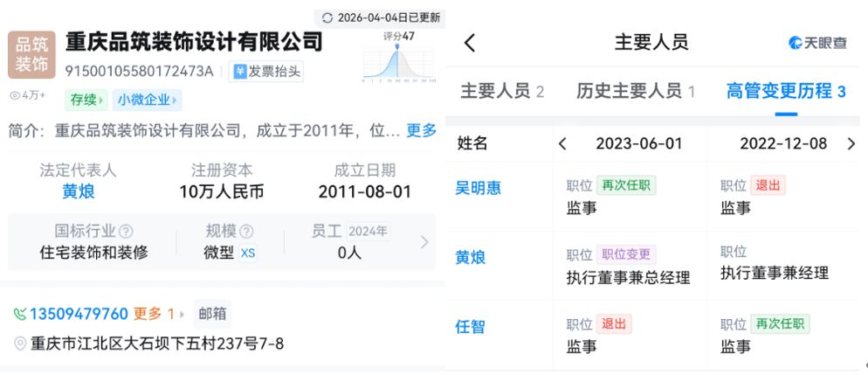Select the 高管变更历程 3 tab
The width and height of the screenshot is (868, 375).
[786, 92]
